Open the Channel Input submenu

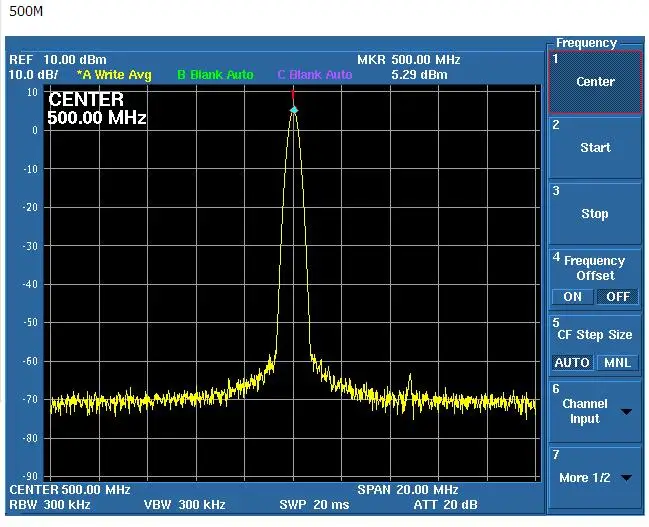[x=595, y=411]
